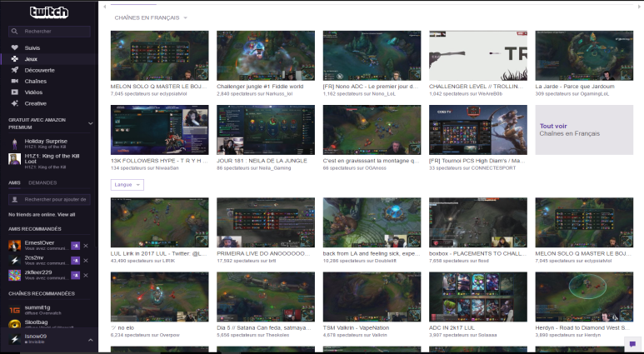644x354 pixels.
Task: Dismiss ErnestOver friend recommendation
Action: [x=86, y=246]
